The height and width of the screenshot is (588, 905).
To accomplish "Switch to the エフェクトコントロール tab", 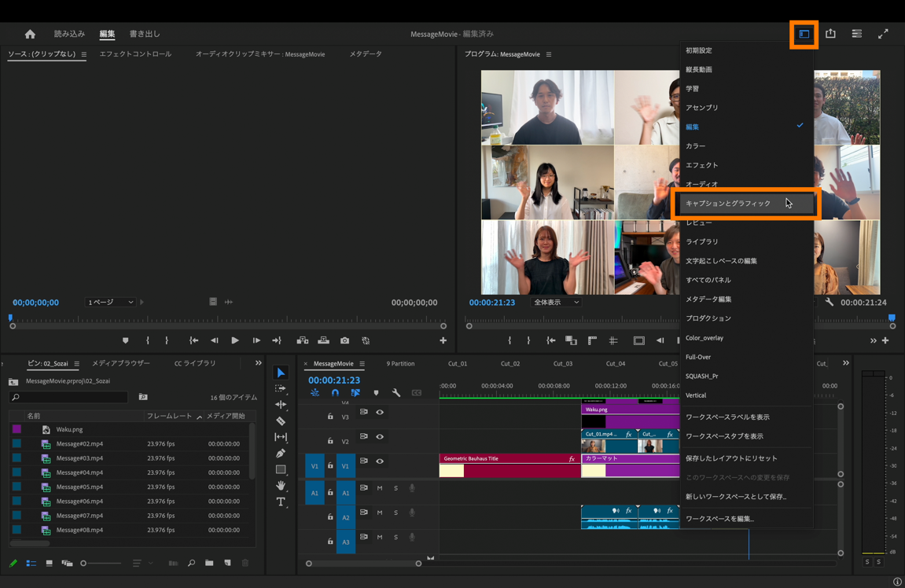I will coord(135,54).
